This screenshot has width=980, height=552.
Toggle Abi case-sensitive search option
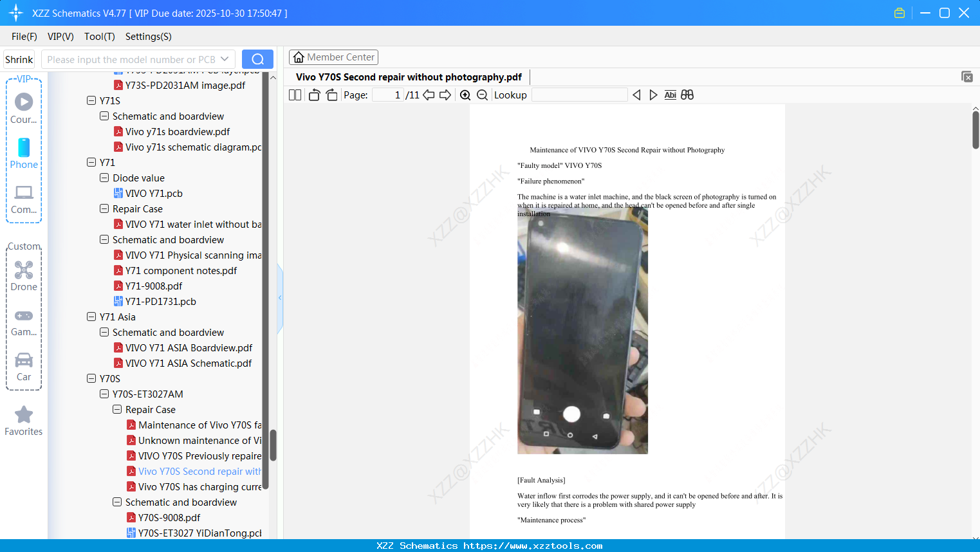670,95
